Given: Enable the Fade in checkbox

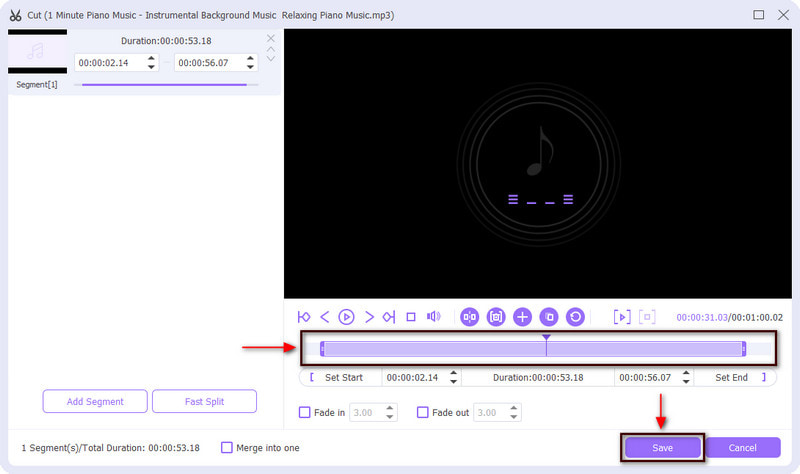Looking at the screenshot, I should [x=305, y=412].
